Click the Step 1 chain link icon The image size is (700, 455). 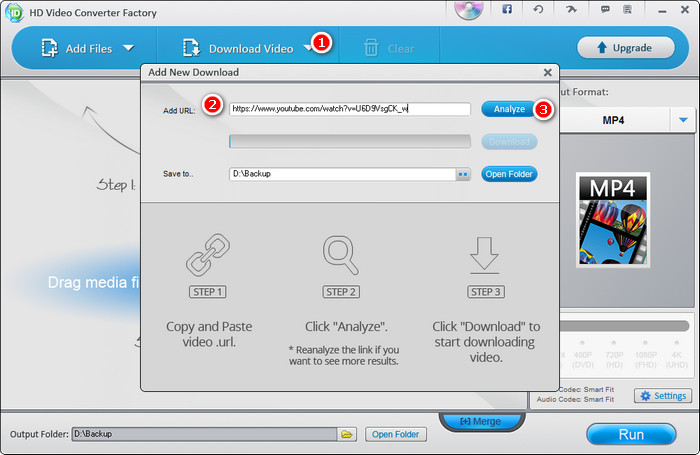pos(208,255)
